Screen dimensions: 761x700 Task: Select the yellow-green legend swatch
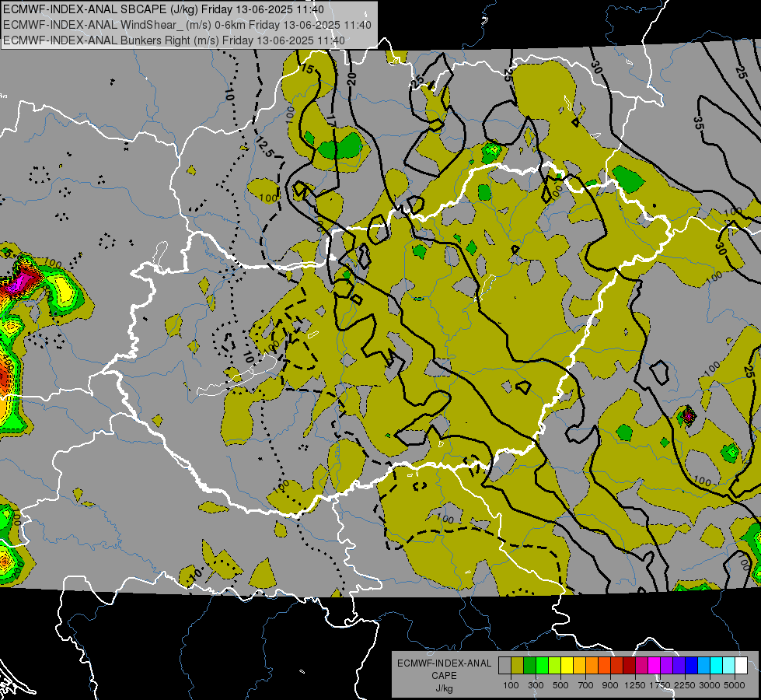[x=554, y=666]
